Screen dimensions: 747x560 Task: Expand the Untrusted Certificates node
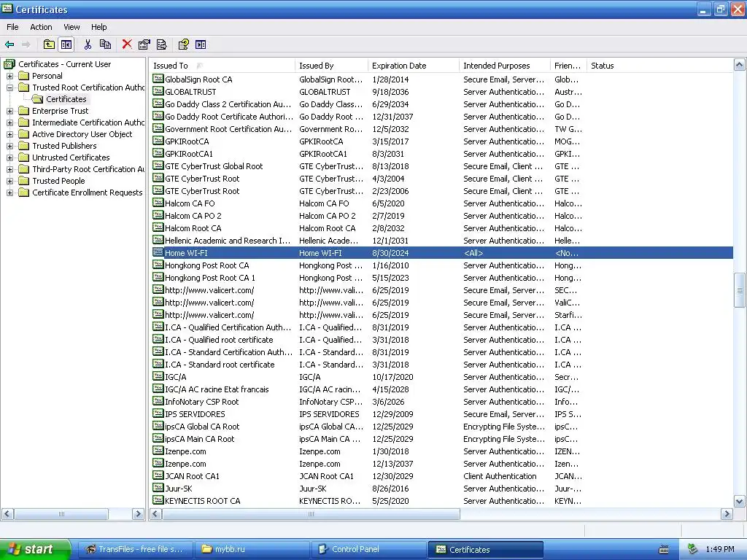click(9, 157)
